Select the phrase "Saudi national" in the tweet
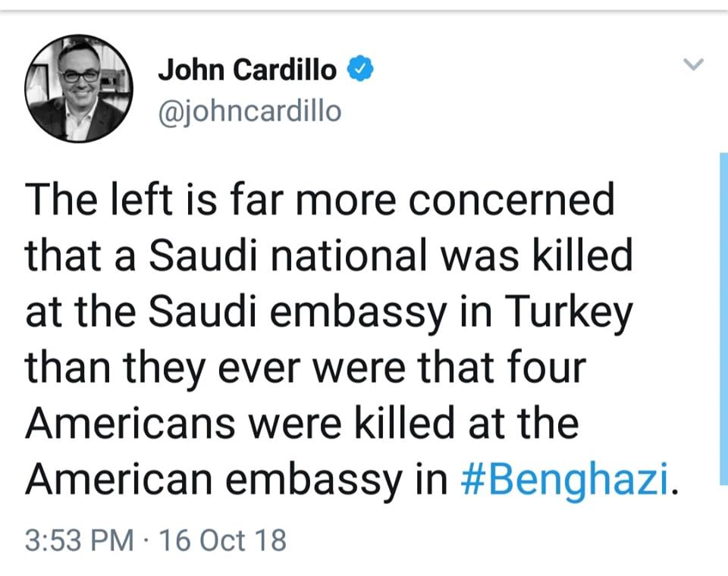728x576 pixels. [245, 258]
